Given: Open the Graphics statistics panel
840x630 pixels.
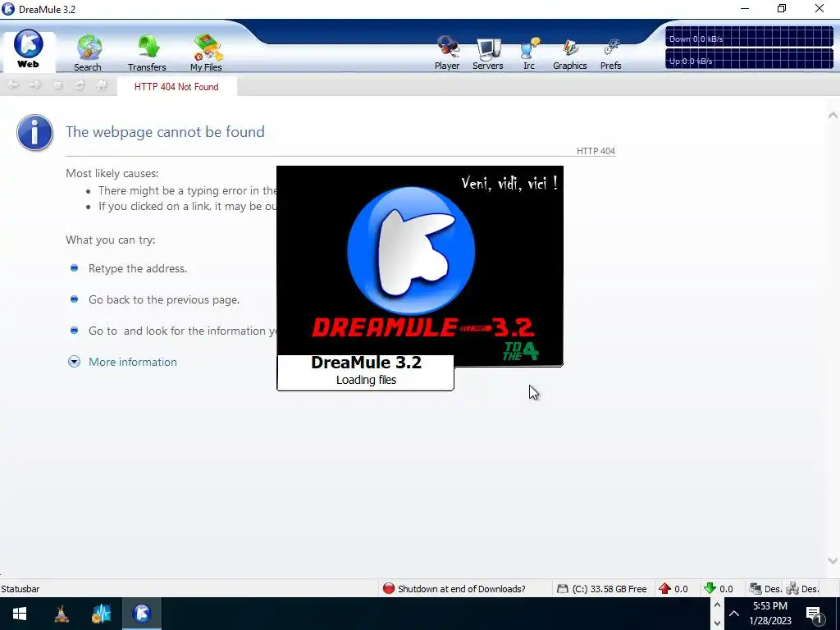Looking at the screenshot, I should tap(569, 53).
